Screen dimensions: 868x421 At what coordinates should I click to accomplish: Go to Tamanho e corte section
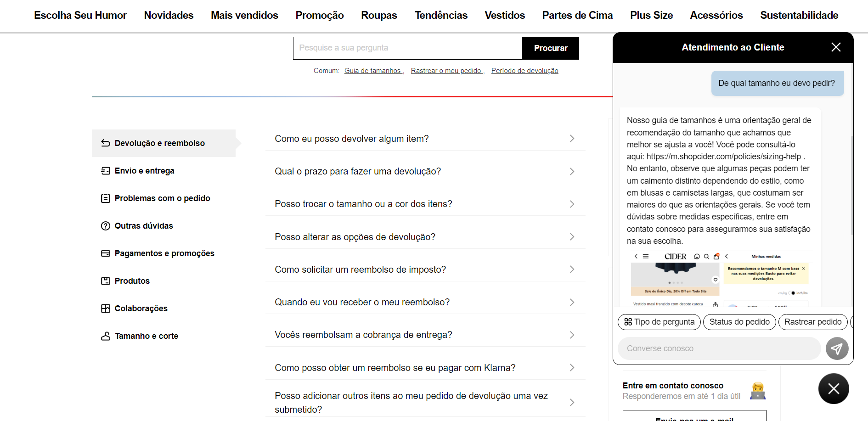pos(146,336)
